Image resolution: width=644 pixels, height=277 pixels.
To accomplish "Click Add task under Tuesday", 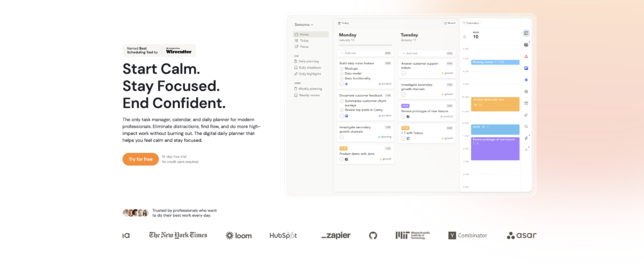I will click(427, 53).
